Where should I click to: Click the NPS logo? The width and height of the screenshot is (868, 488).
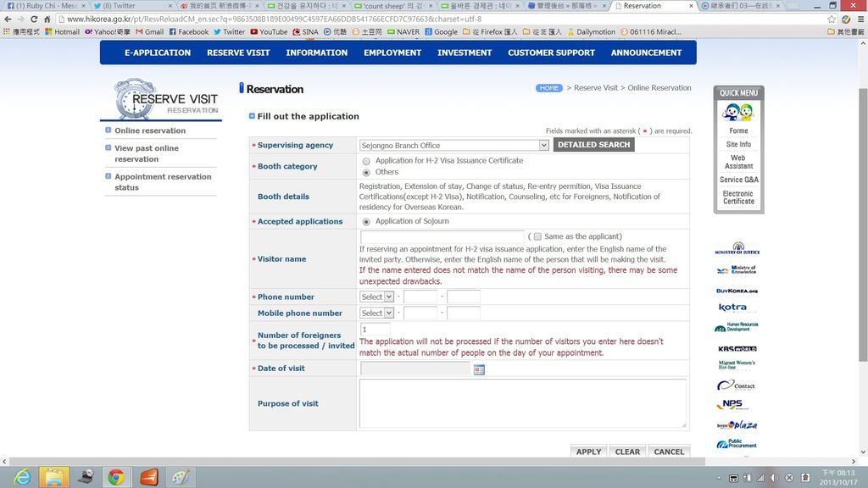pos(732,404)
